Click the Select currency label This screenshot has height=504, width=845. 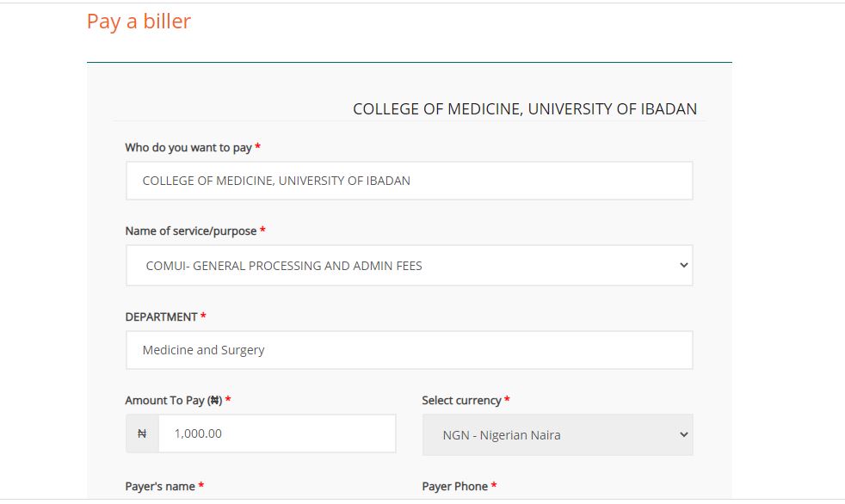(x=461, y=401)
